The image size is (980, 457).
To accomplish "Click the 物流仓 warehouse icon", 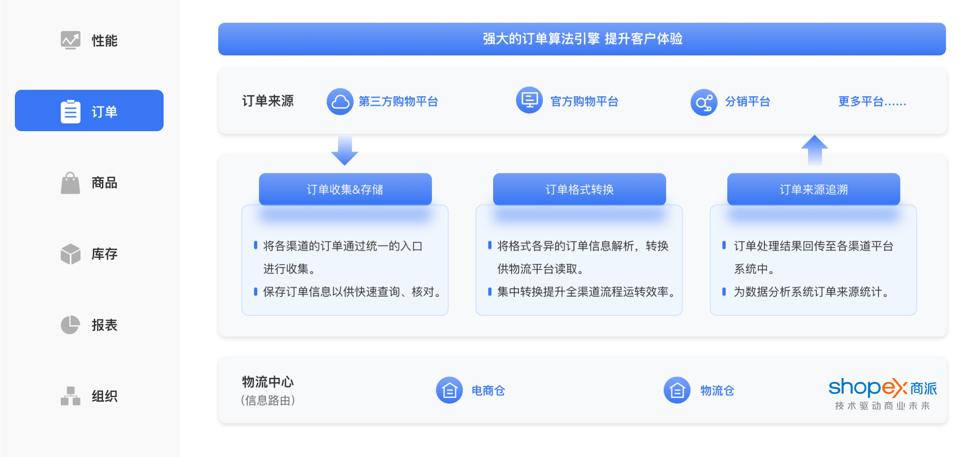I will coord(677,390).
